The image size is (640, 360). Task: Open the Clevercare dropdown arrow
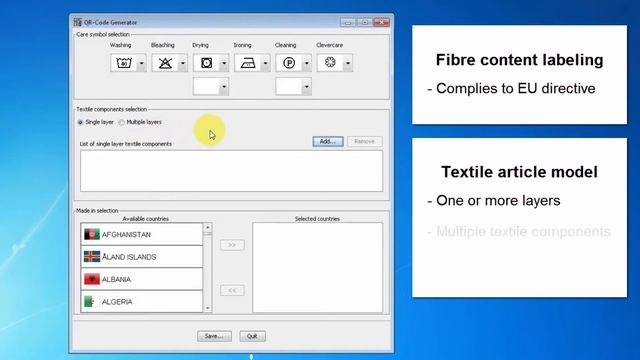pos(348,63)
